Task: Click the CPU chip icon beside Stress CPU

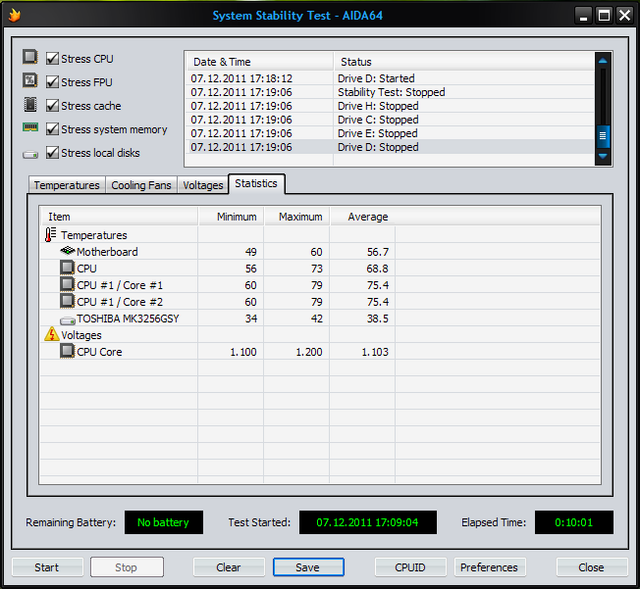Action: (30, 58)
